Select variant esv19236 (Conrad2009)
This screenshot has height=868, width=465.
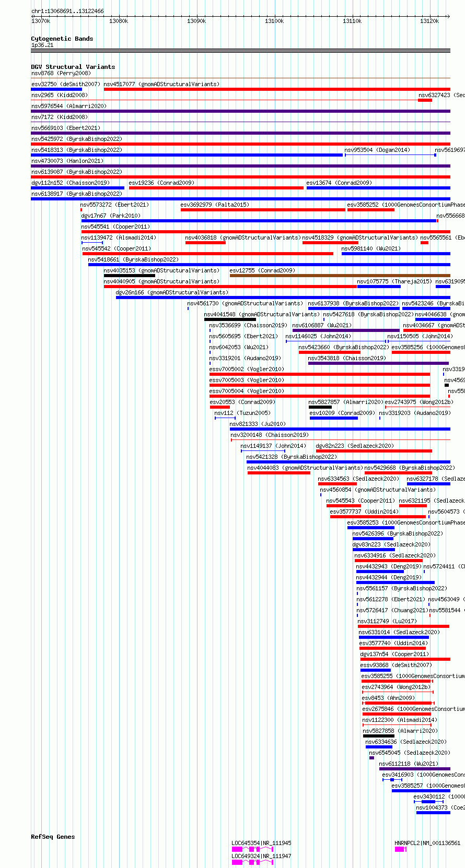(x=161, y=183)
